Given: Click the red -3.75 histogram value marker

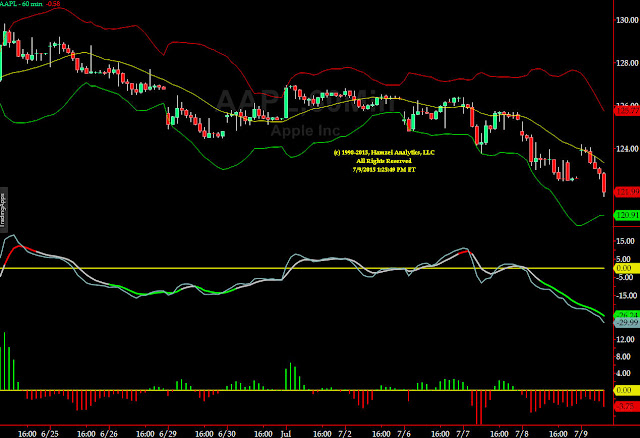Looking at the screenshot, I should point(627,407).
